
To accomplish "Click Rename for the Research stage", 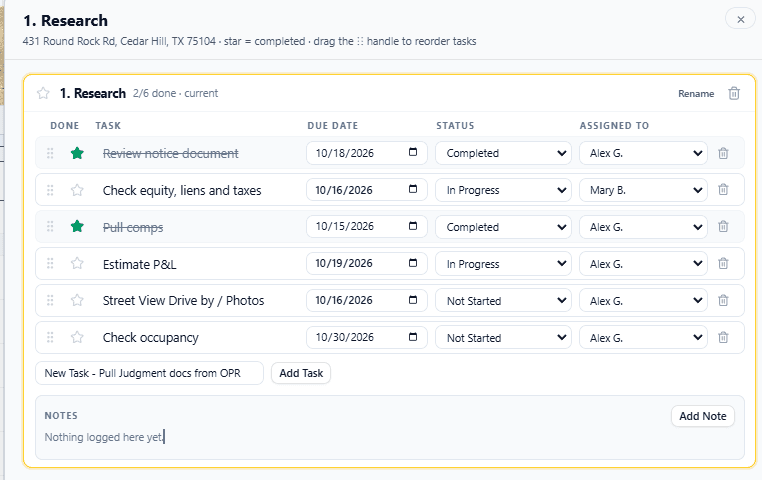I will point(696,94).
